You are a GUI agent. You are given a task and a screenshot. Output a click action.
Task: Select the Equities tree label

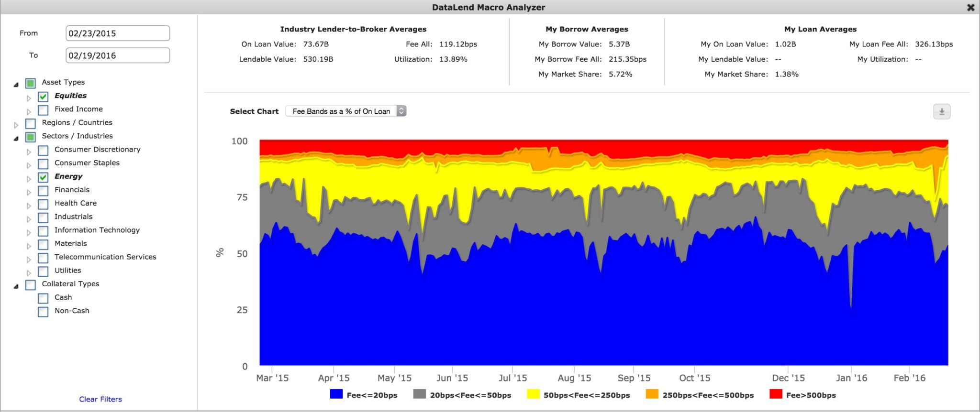[70, 96]
